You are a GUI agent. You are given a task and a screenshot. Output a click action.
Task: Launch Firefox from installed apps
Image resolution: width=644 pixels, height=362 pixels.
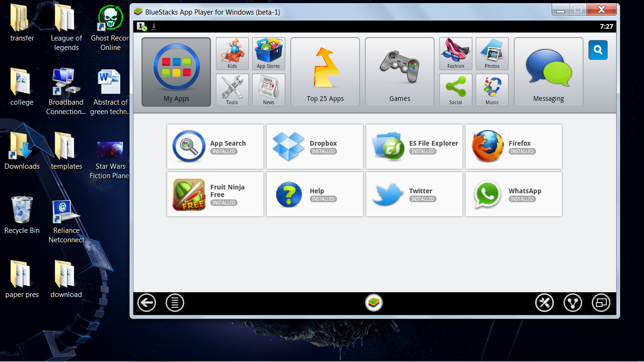tap(513, 147)
